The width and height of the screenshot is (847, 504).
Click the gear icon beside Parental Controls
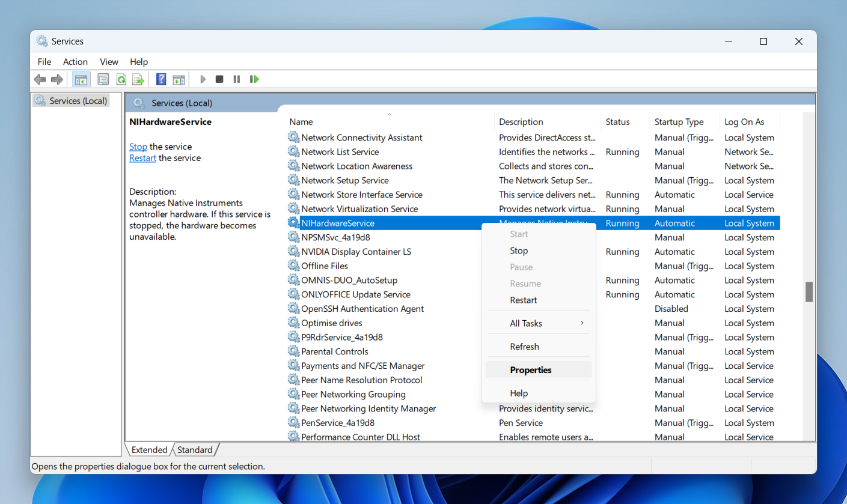pyautogui.click(x=293, y=351)
